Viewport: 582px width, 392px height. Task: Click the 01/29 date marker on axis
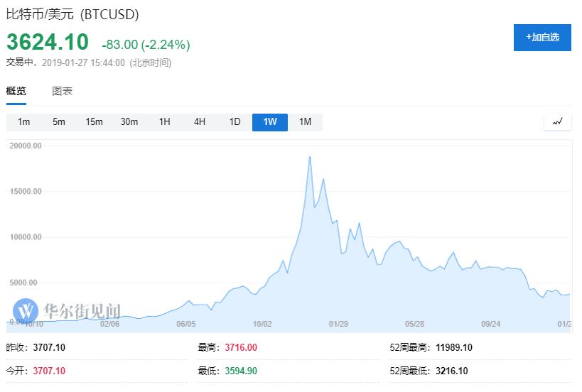pyautogui.click(x=338, y=324)
